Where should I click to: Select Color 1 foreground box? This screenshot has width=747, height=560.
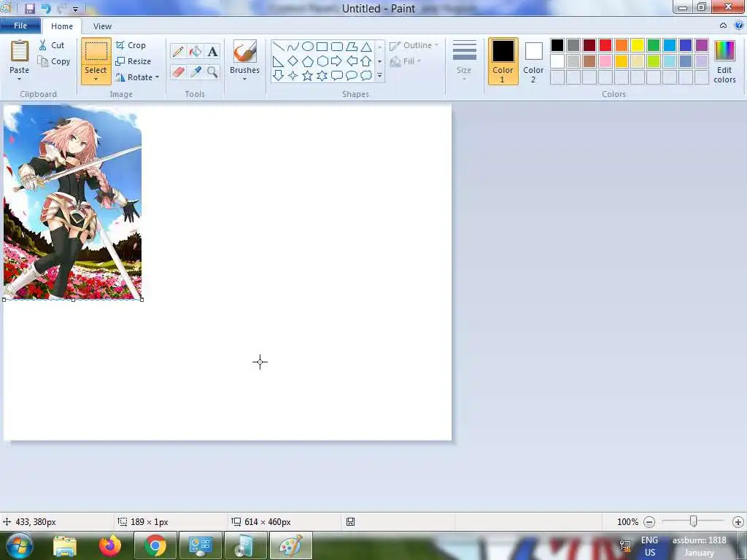pos(503,61)
